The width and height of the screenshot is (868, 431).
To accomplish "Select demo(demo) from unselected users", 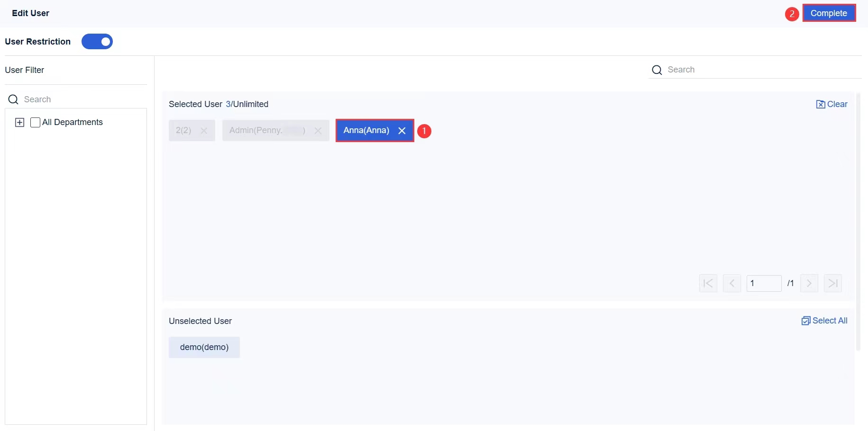I will 204,347.
